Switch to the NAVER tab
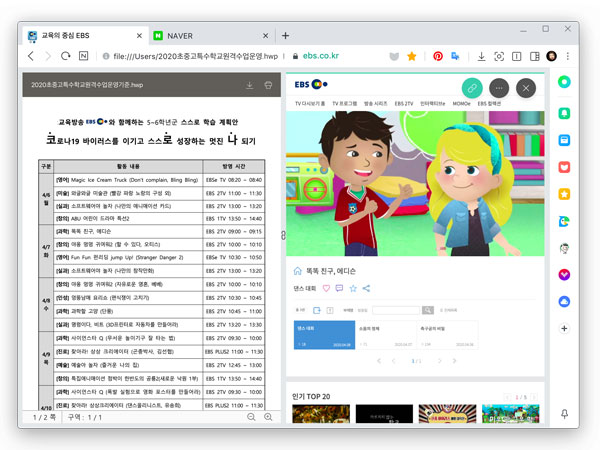Viewport: 600px width, 450px height. pyautogui.click(x=208, y=35)
